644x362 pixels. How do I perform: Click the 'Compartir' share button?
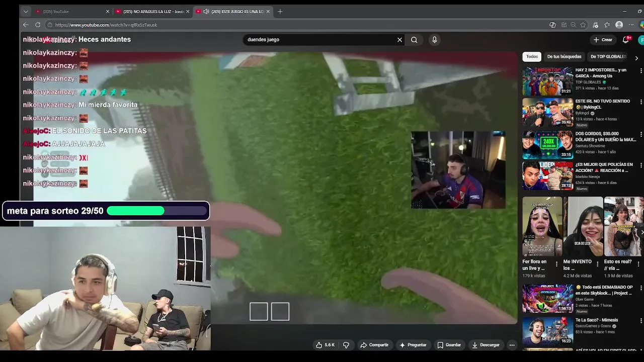[374, 345]
